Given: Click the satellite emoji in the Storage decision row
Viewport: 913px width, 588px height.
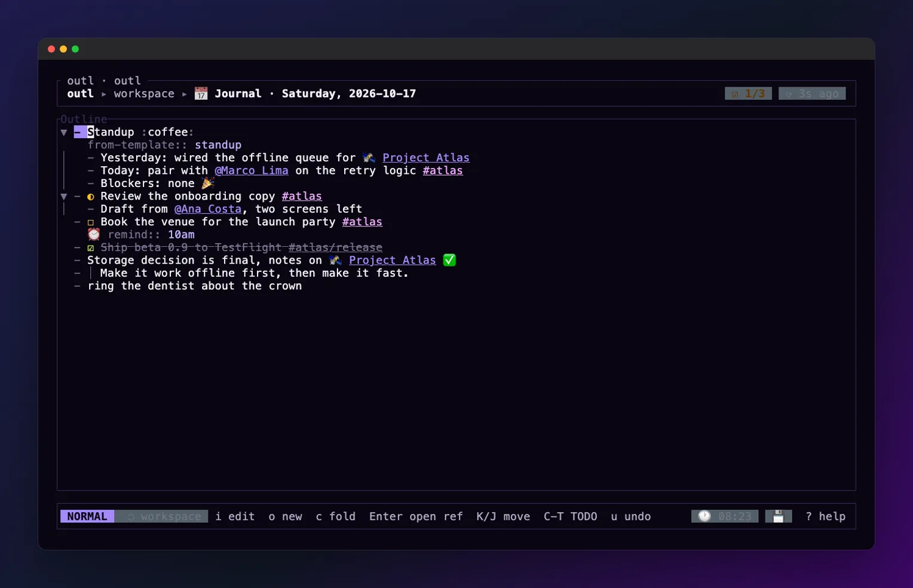Looking at the screenshot, I should (x=335, y=260).
